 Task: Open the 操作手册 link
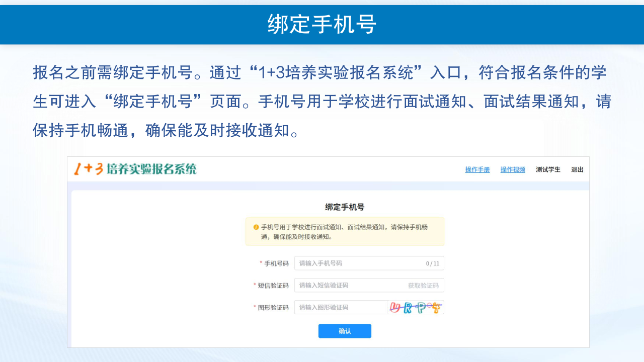477,169
